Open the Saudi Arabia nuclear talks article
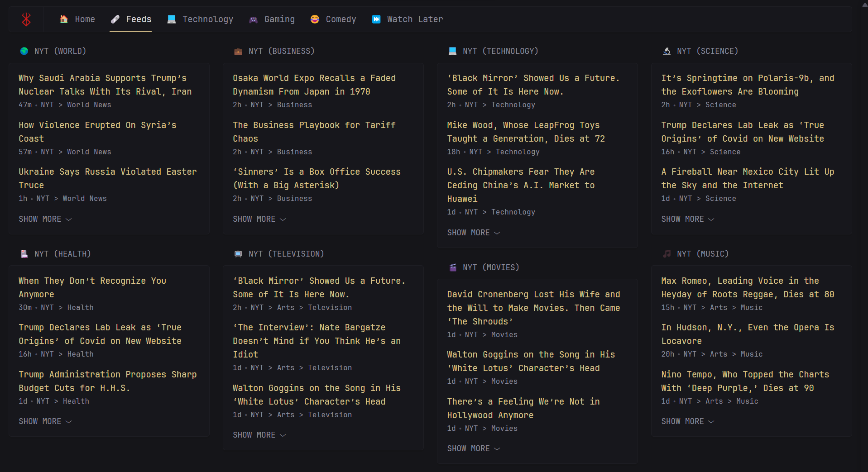The height and width of the screenshot is (472, 868). point(105,85)
